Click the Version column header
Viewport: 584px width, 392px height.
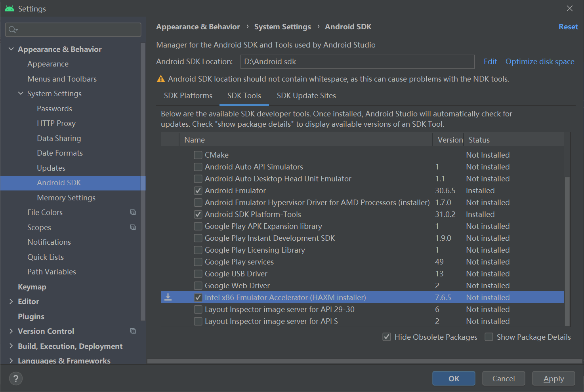[x=448, y=140]
